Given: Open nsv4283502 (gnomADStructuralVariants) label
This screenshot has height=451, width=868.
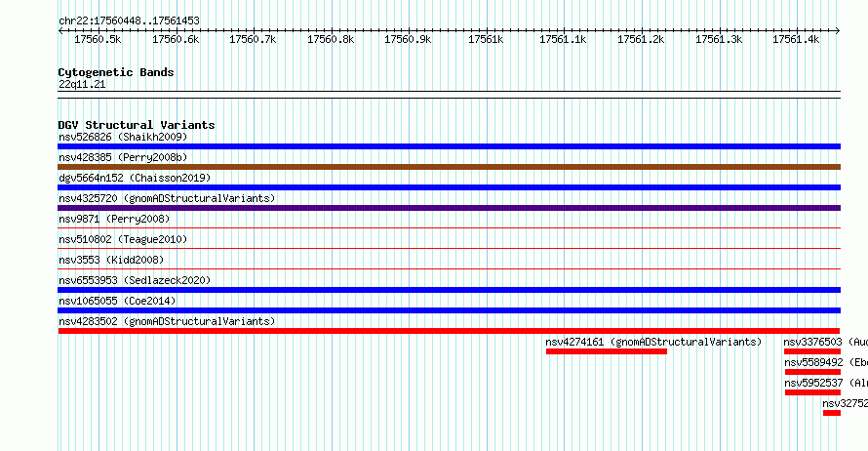Looking at the screenshot, I should click(167, 321).
